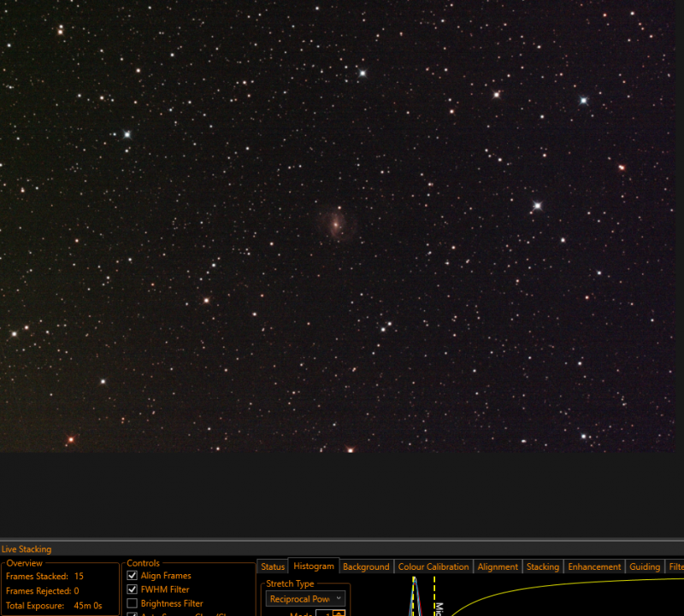Open the Background tab

[x=366, y=566]
